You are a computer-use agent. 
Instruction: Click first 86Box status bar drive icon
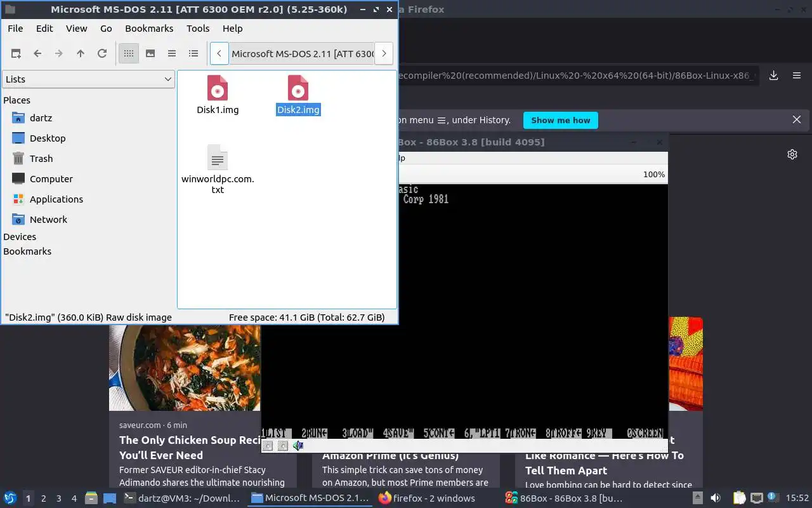(x=268, y=446)
